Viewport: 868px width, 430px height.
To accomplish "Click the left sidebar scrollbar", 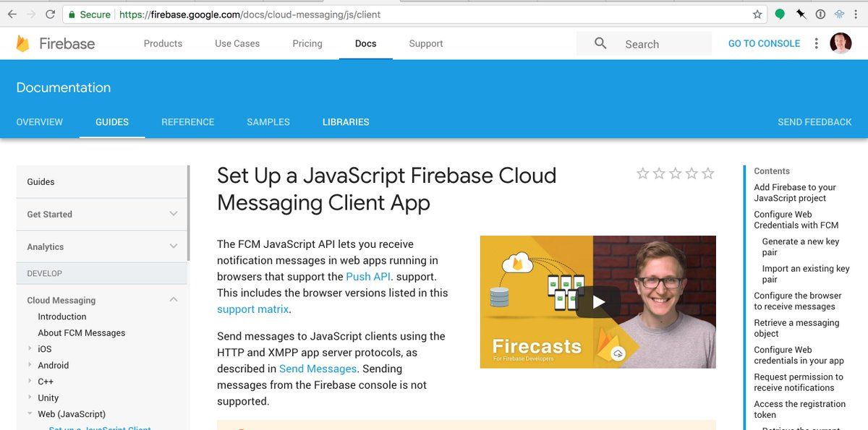I will pyautogui.click(x=189, y=212).
